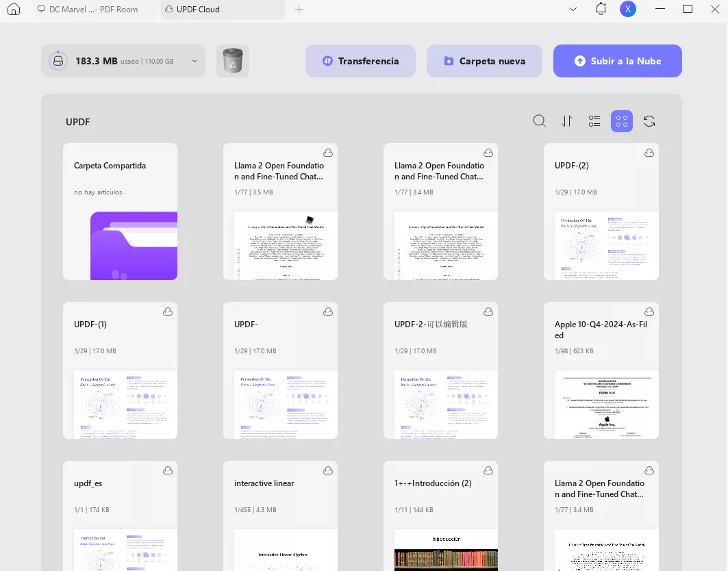Open the cloud recycle bin
The image size is (728, 571).
233,61
